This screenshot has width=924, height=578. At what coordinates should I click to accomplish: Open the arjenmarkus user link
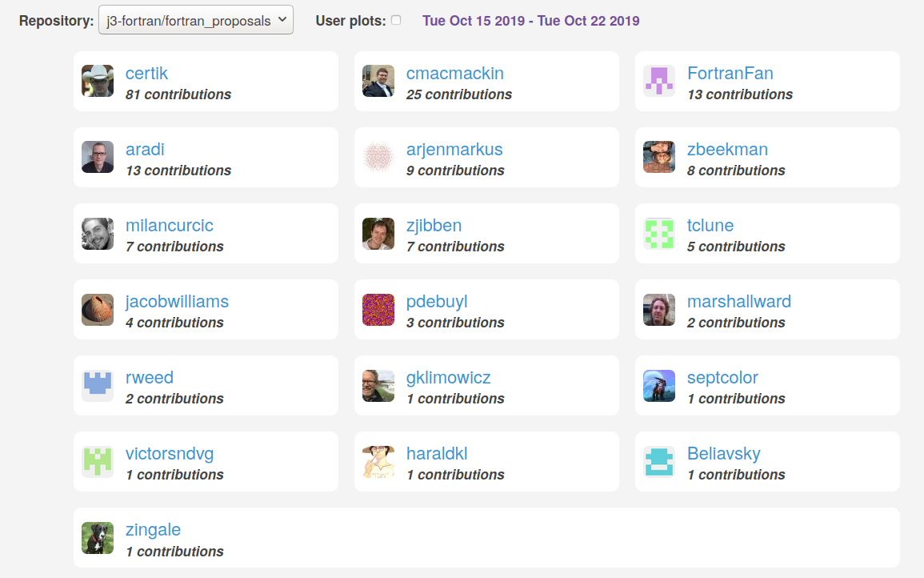[x=454, y=149]
